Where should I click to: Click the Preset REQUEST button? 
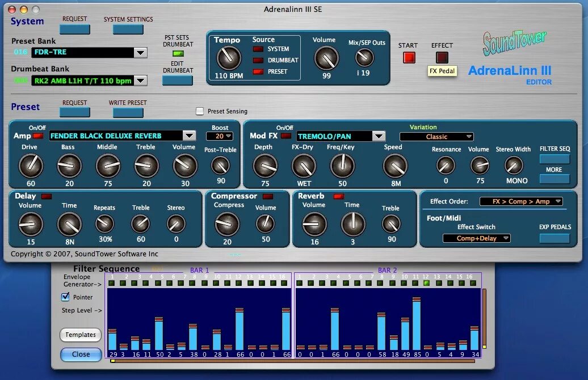(x=75, y=112)
